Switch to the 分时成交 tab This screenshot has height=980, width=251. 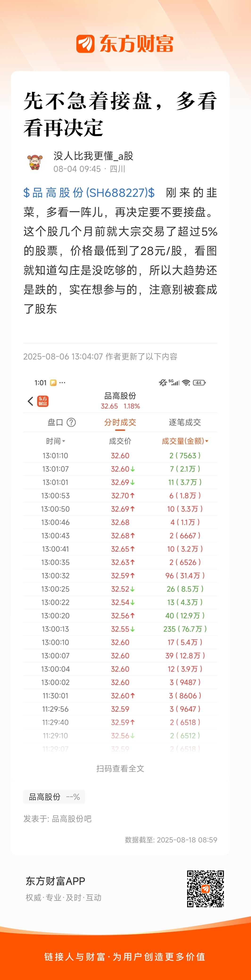pyautogui.click(x=120, y=422)
